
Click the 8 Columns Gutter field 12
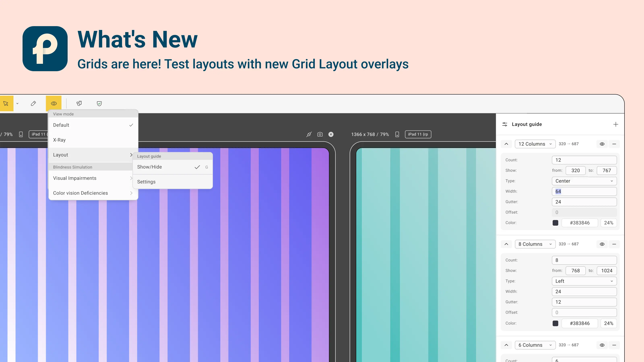click(584, 302)
